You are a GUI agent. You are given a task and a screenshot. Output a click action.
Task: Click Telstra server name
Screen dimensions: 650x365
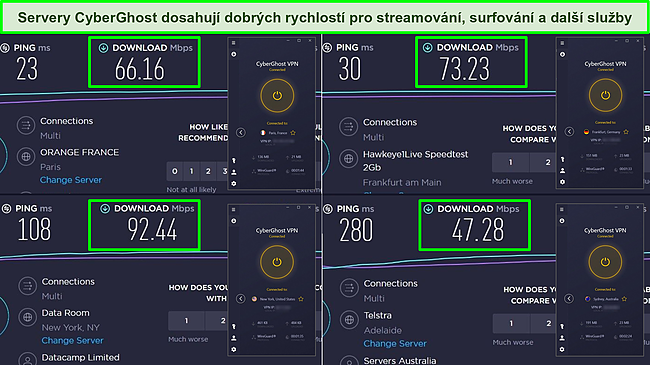coord(378,316)
